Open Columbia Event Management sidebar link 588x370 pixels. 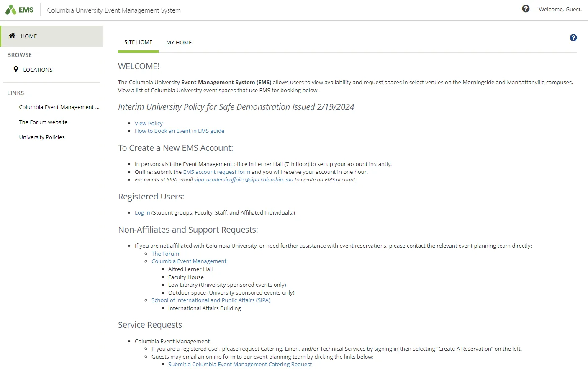[59, 107]
